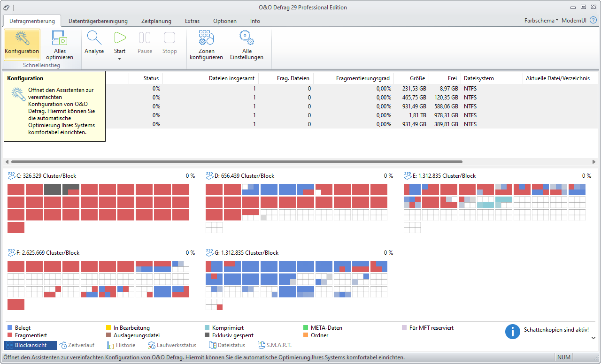
Task: Open the Info tab
Action: [x=255, y=21]
